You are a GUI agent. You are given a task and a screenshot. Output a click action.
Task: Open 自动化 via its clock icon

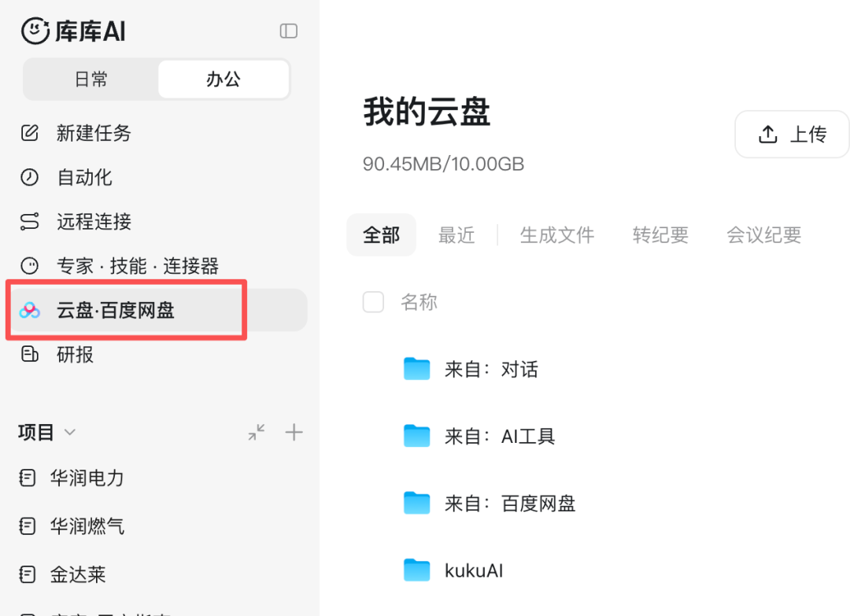click(29, 177)
